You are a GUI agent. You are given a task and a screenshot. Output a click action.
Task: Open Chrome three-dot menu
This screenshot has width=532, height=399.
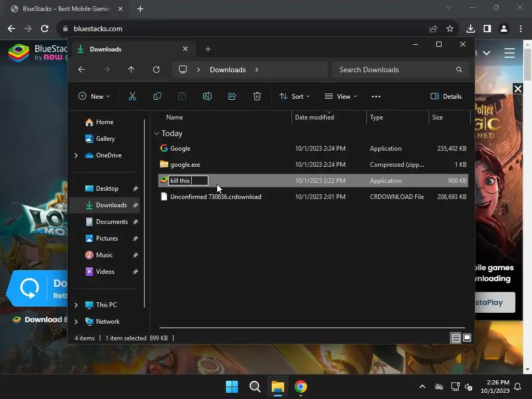coord(521,29)
